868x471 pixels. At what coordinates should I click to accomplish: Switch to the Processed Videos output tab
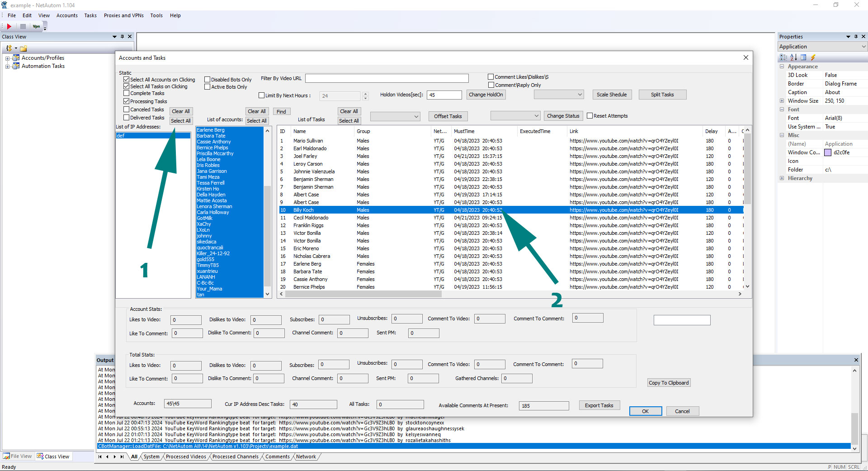tap(186, 457)
